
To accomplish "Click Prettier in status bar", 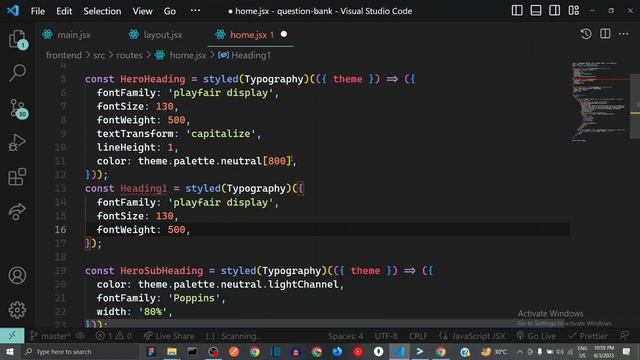I will [x=588, y=336].
